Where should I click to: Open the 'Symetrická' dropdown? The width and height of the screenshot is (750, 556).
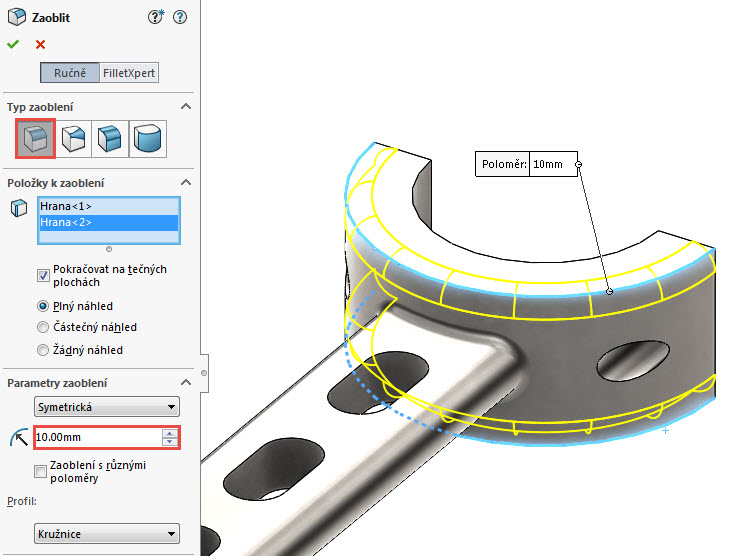(x=106, y=406)
